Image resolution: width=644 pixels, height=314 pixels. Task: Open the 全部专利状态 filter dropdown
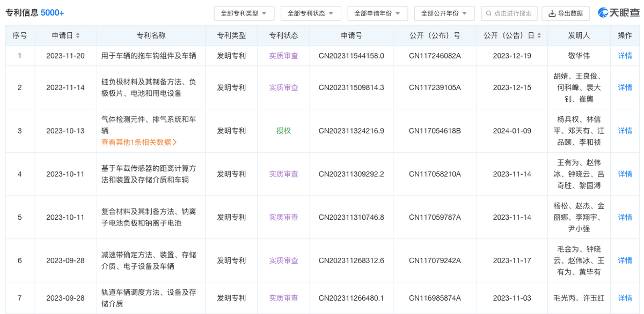[x=311, y=13]
